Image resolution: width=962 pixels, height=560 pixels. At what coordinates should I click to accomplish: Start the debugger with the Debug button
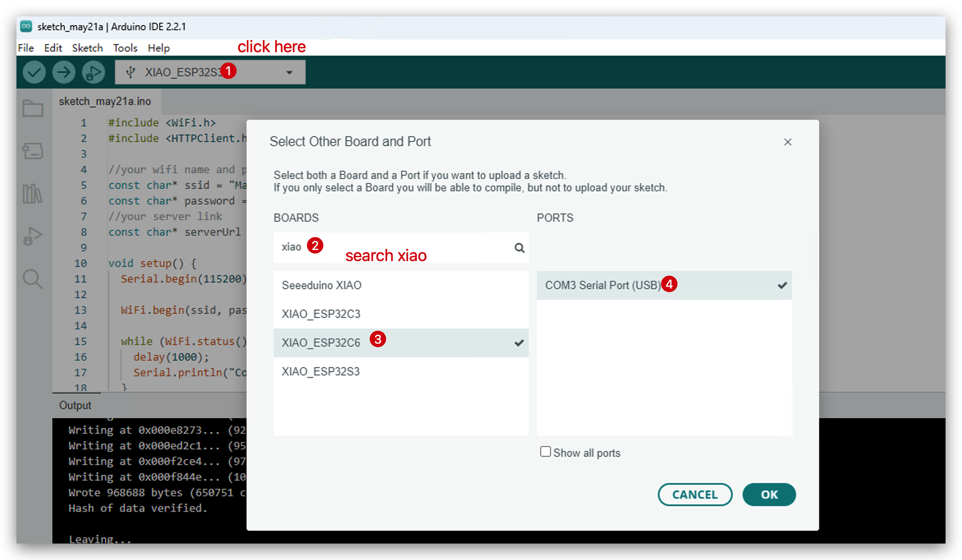(x=93, y=72)
